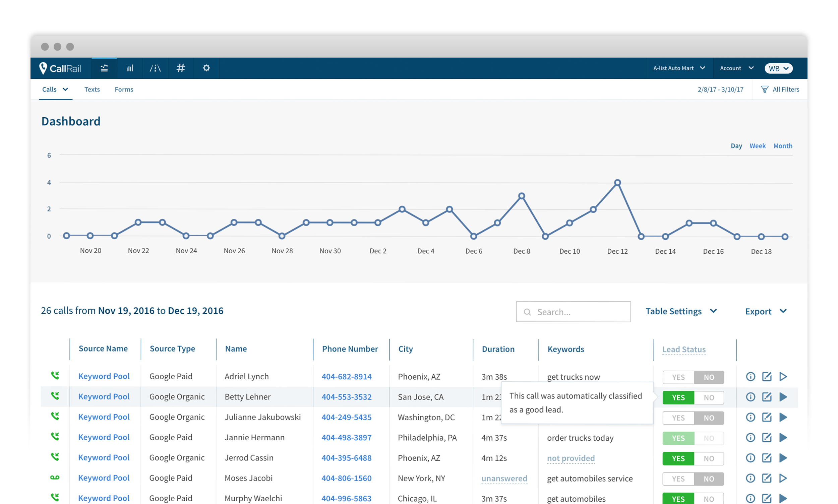This screenshot has height=504, width=838.
Task: Click the Dec 12 chart data point
Action: point(617,183)
